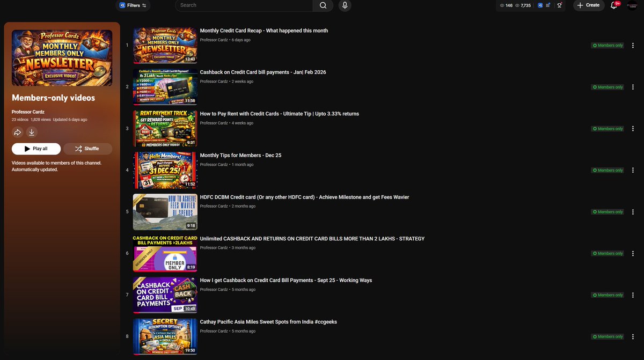Open Monthly Tips for Members - Dec 25 title
Viewport: 644px width, 360px height.
(241, 156)
